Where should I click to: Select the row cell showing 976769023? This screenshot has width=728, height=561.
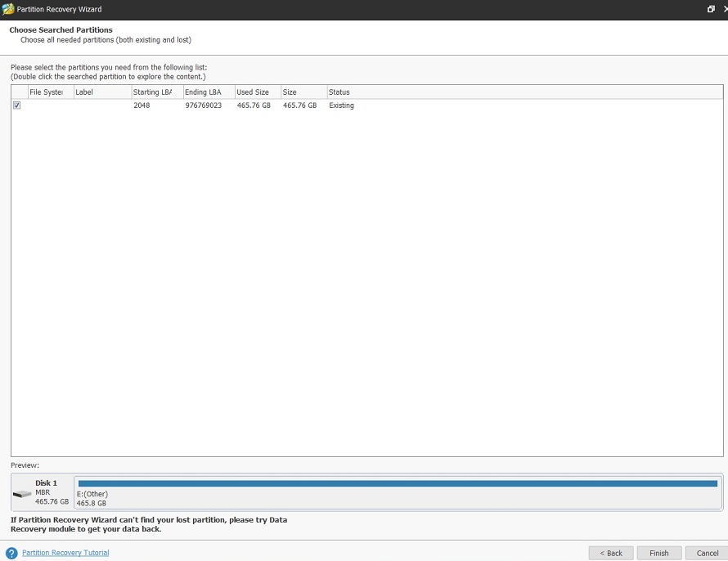(204, 105)
